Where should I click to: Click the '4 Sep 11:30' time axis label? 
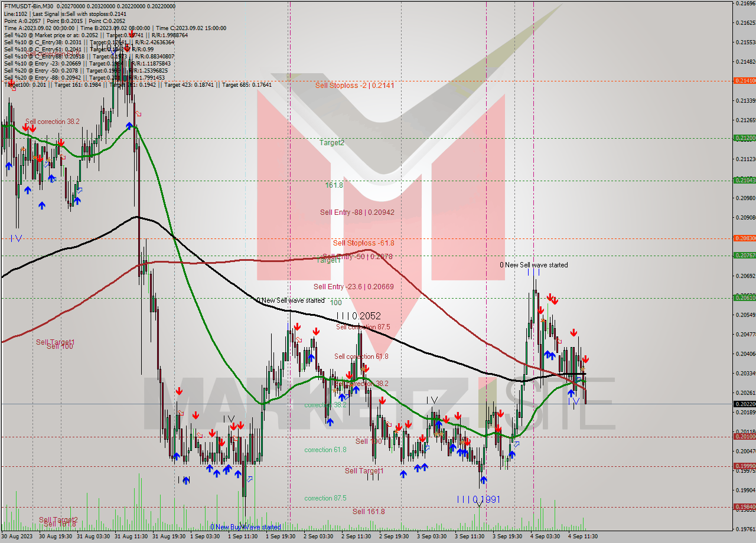click(x=583, y=537)
